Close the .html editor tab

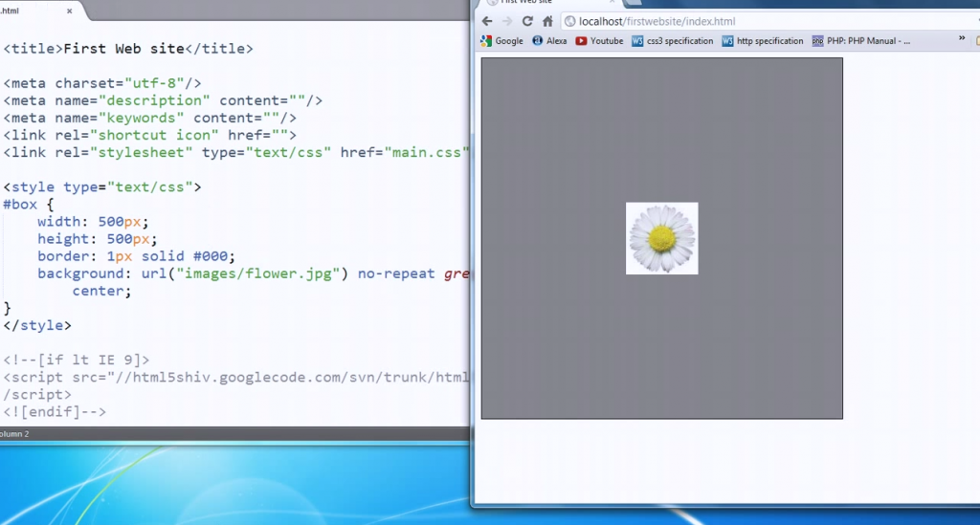[x=69, y=11]
